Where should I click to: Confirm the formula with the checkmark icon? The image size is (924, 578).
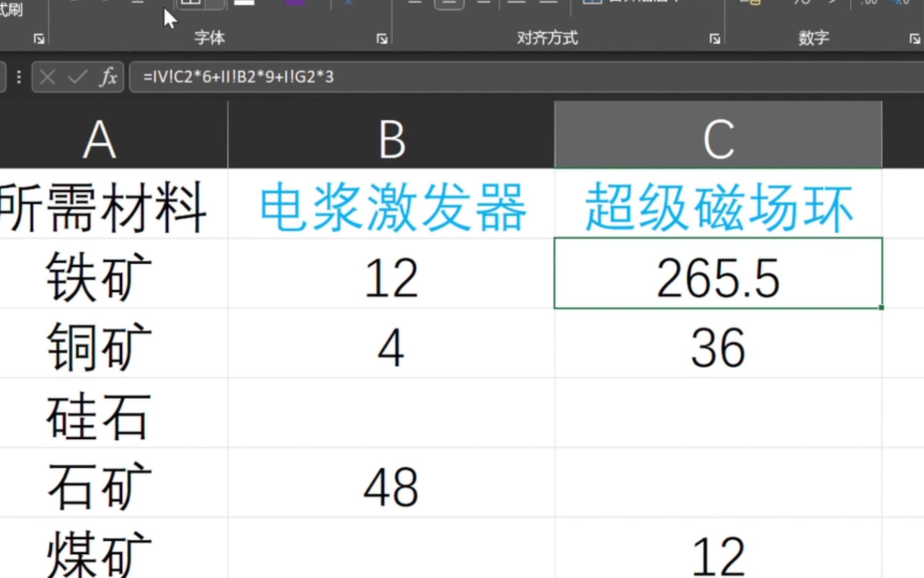[x=78, y=77]
